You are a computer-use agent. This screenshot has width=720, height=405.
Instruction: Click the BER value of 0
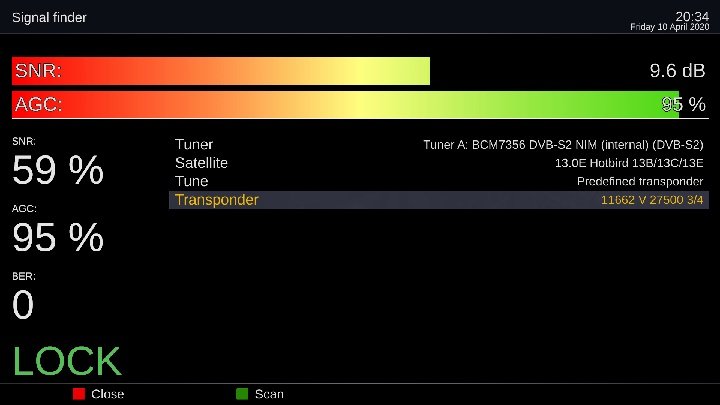(x=23, y=305)
